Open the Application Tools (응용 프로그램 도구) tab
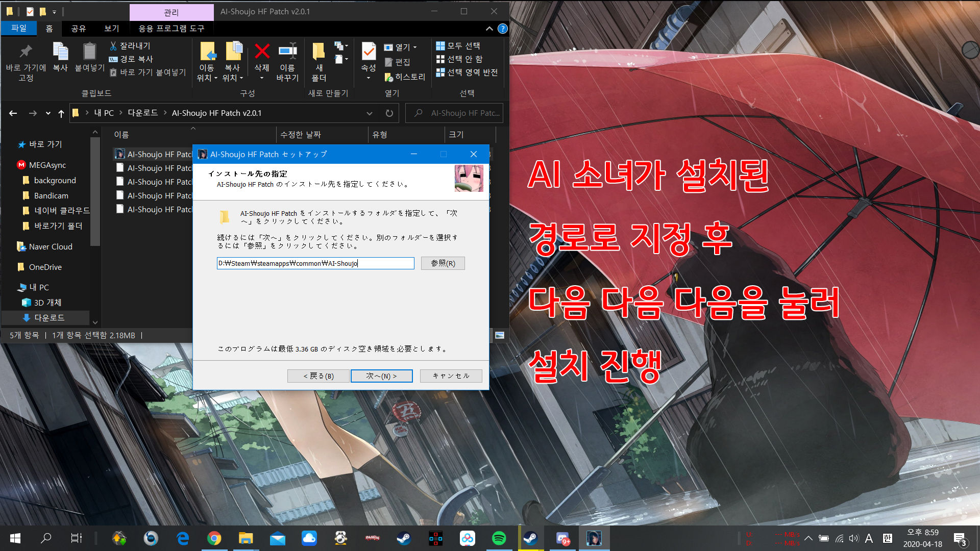Screen dimensions: 980x551 point(171,29)
